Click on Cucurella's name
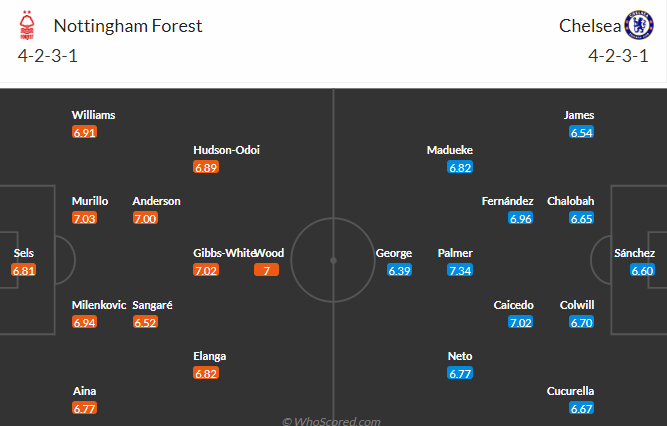This screenshot has height=426, width=667. coord(570,391)
